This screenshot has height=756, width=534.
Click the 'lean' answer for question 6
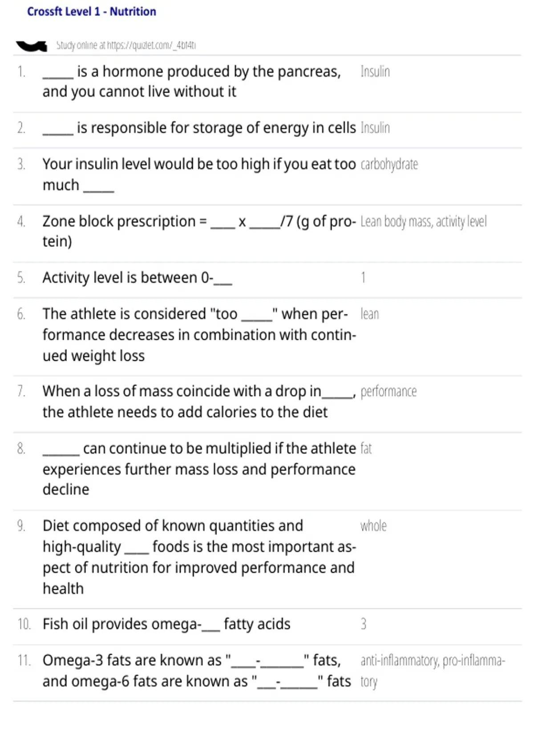(370, 314)
